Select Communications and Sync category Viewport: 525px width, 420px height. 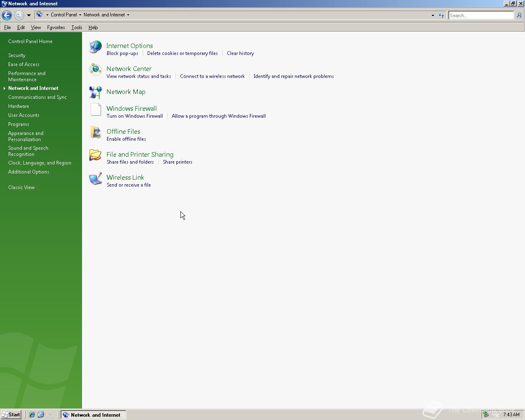[37, 97]
